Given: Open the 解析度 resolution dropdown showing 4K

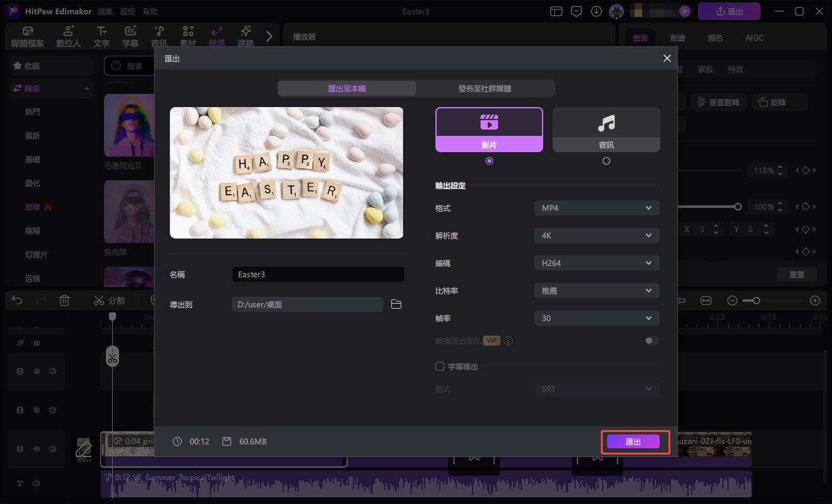Looking at the screenshot, I should point(596,235).
